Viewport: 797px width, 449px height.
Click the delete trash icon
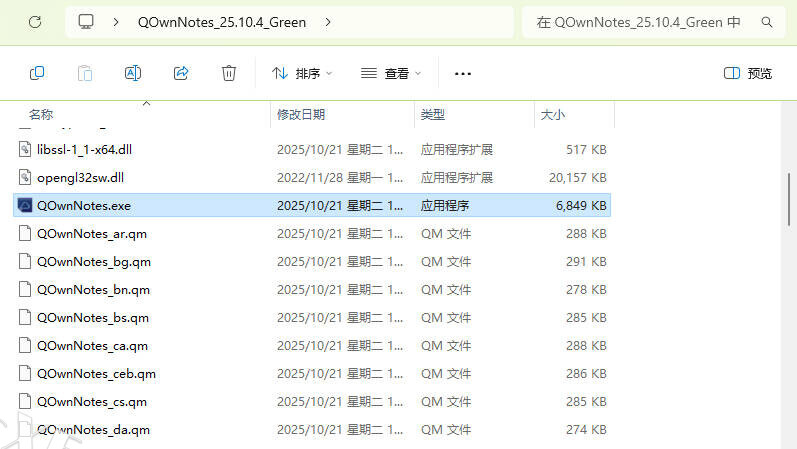tap(229, 73)
